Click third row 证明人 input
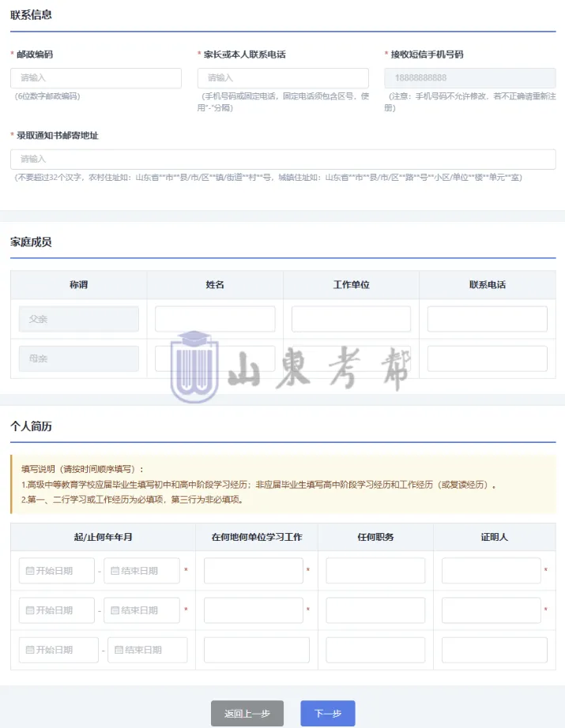This screenshot has width=565, height=728. pos(495,650)
